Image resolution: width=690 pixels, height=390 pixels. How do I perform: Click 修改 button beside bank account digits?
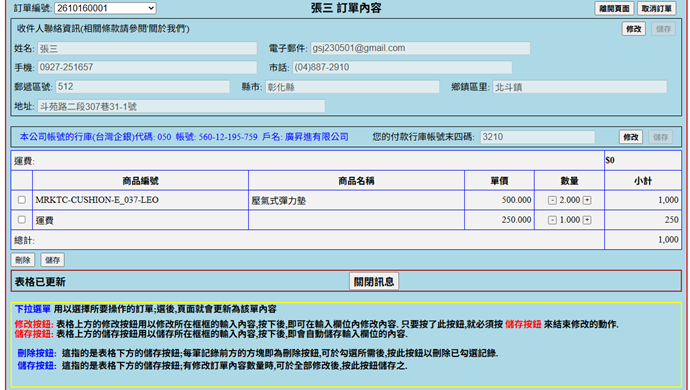(x=631, y=137)
